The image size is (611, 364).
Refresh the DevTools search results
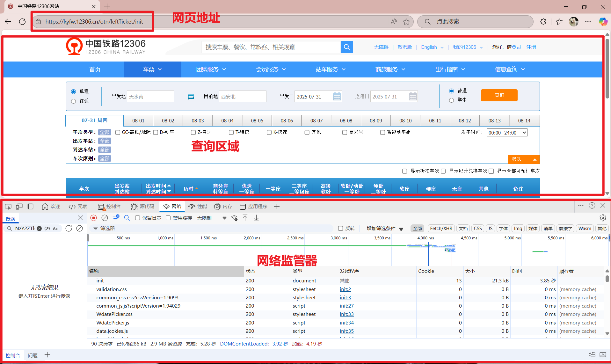pos(69,229)
